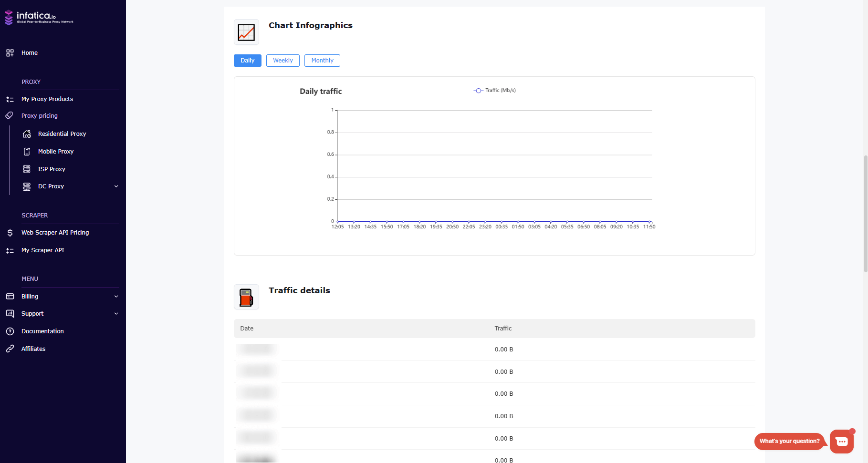
Task: Click the page vertical scrollbar
Action: (865, 214)
